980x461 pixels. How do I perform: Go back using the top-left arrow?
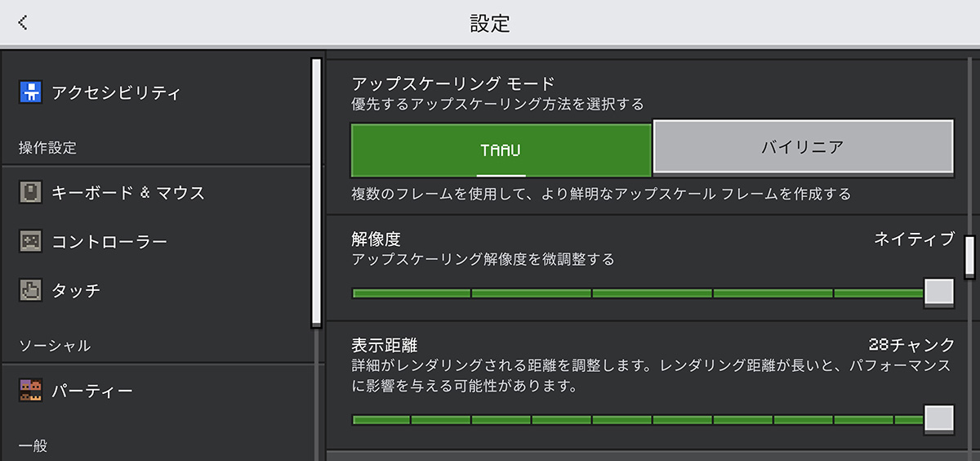(x=23, y=23)
